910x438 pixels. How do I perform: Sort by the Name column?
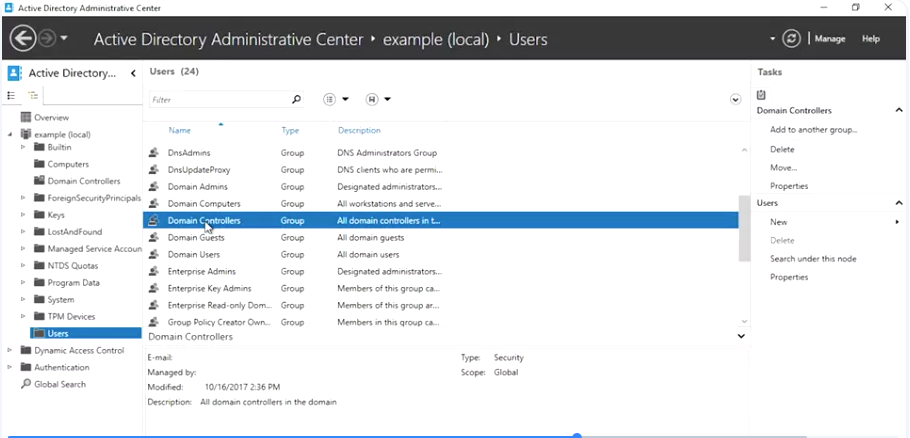pos(179,131)
